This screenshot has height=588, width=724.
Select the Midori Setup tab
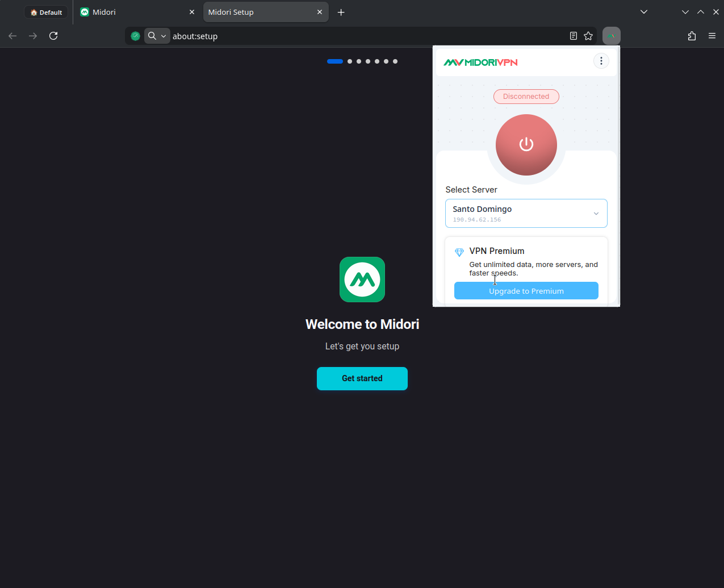point(265,12)
